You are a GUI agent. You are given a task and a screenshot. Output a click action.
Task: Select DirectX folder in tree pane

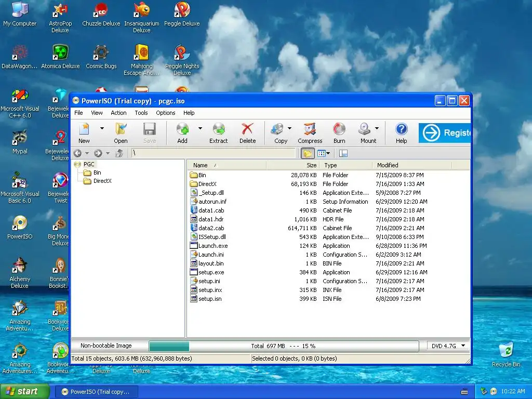102,181
